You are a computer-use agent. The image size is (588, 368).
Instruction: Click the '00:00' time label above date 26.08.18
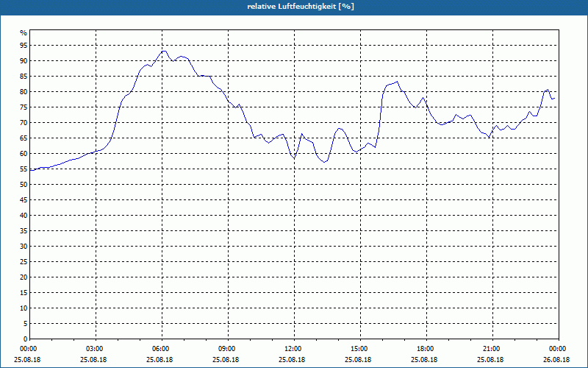point(558,349)
